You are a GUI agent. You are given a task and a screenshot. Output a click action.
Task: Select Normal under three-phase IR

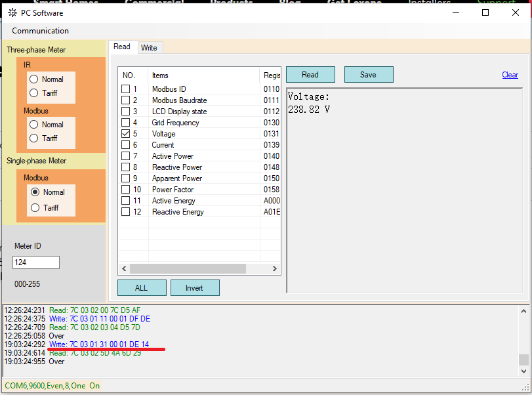pyautogui.click(x=34, y=79)
